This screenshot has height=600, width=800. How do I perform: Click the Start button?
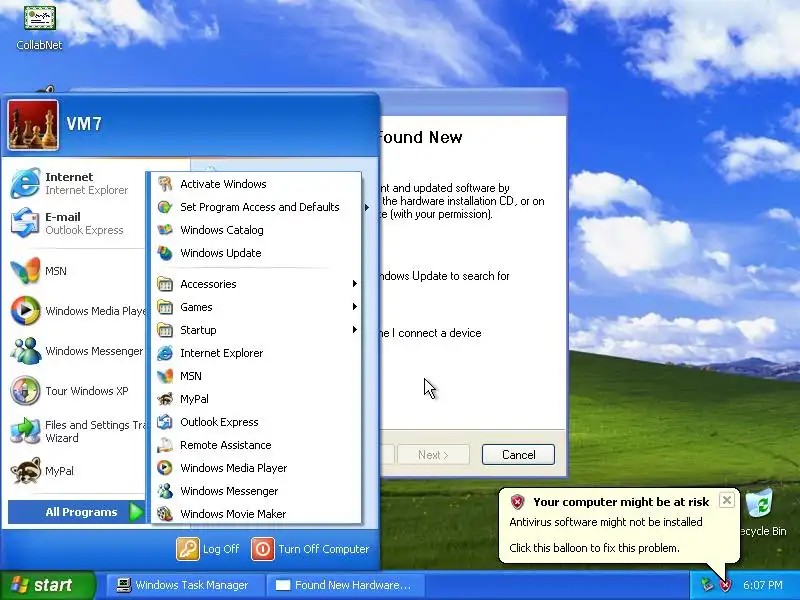pyautogui.click(x=47, y=585)
